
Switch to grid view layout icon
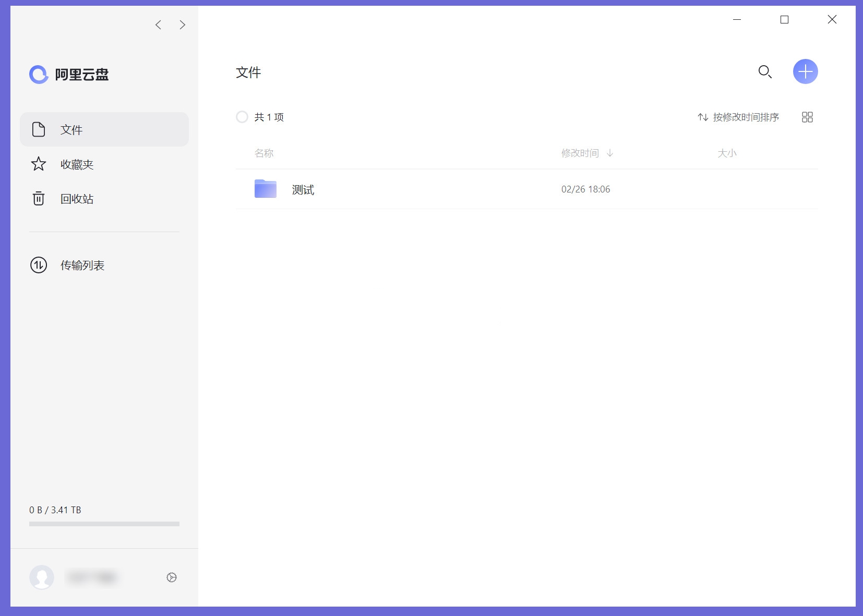coord(807,117)
